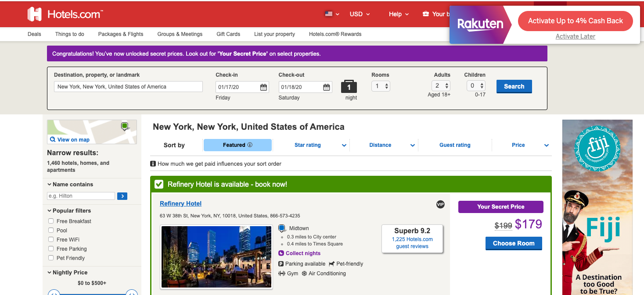Open the check-in calendar icon
Screen dimensions: 644x295
[263, 87]
